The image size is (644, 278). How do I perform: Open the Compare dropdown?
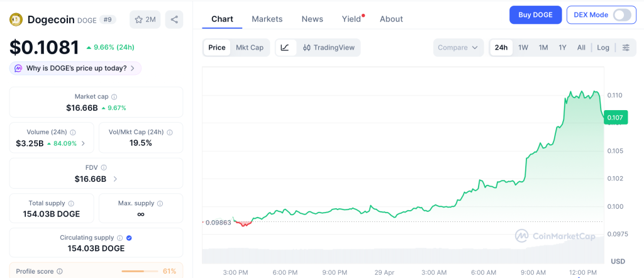[x=458, y=48]
